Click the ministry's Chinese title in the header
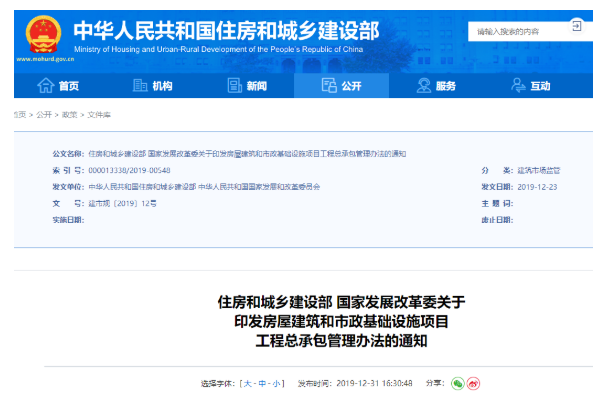611x396 pixels. coord(226,31)
